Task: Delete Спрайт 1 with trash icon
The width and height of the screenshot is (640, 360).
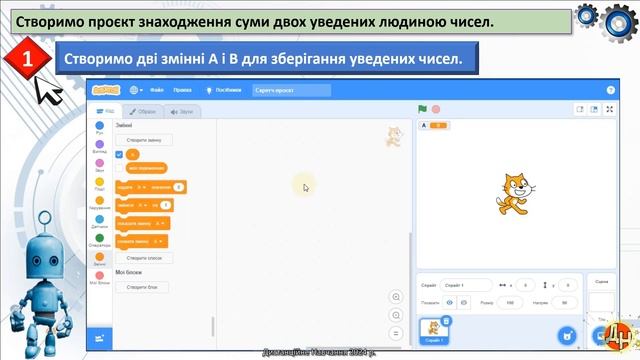Action: (x=446, y=321)
